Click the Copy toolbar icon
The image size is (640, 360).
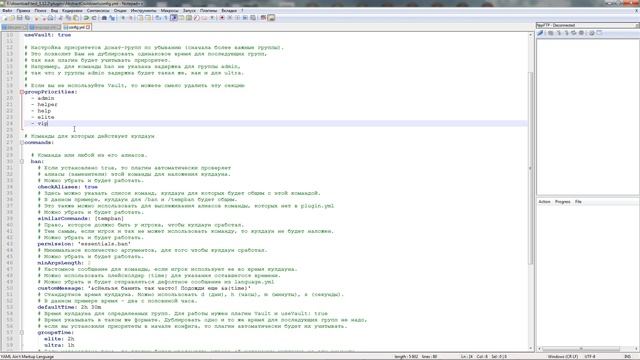click(x=68, y=18)
